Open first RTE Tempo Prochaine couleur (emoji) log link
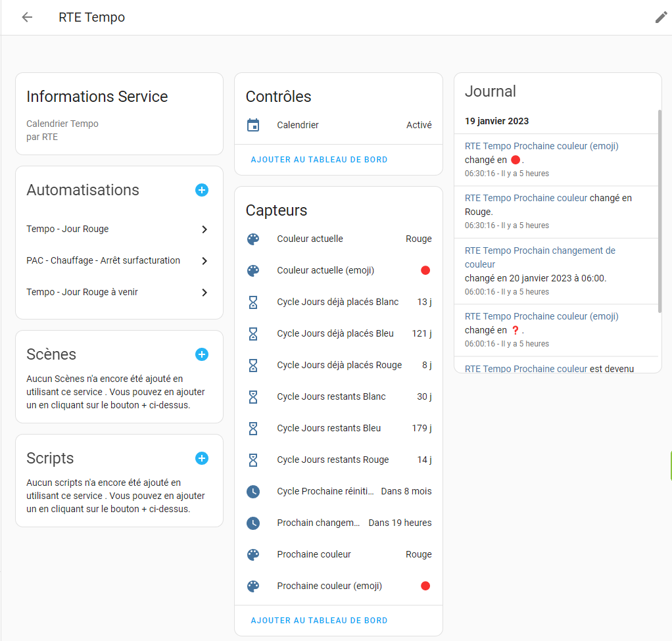Viewport: 672px width, 641px height. point(541,146)
